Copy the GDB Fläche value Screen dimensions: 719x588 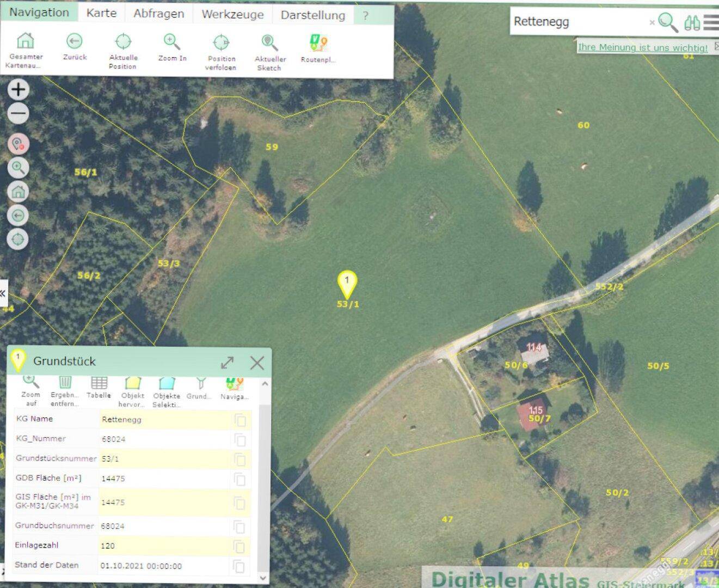240,479
